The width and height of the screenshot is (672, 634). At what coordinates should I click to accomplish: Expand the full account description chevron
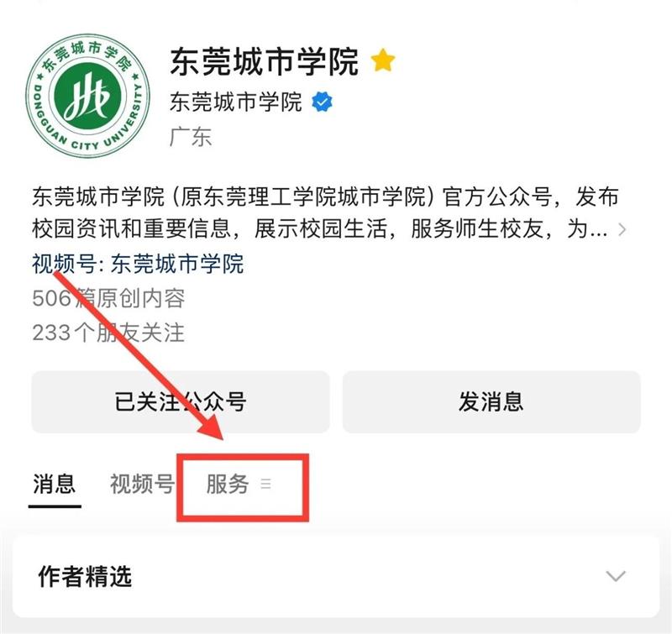tap(622, 229)
